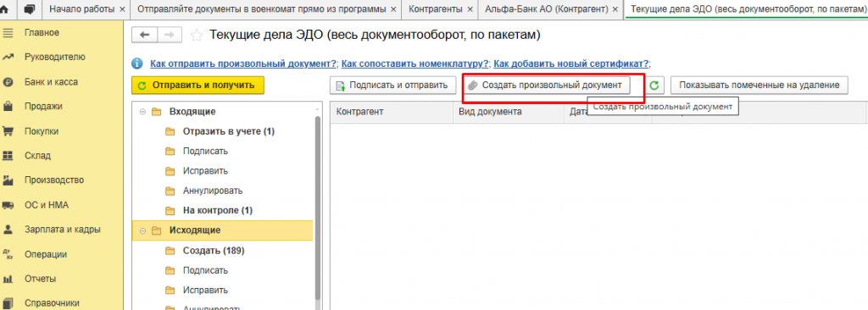Click the home icon in the tab bar
Viewport: 868px width, 310px height.
pyautogui.click(x=4, y=9)
